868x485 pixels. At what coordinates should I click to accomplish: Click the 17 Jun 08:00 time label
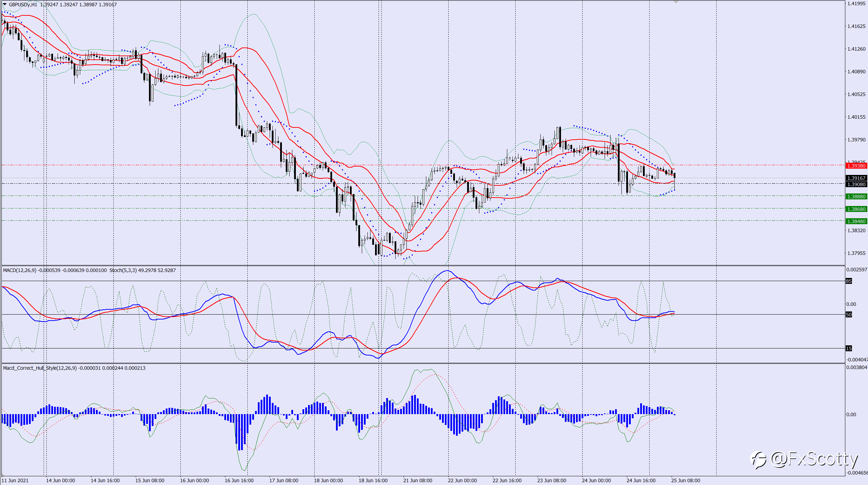284,480
